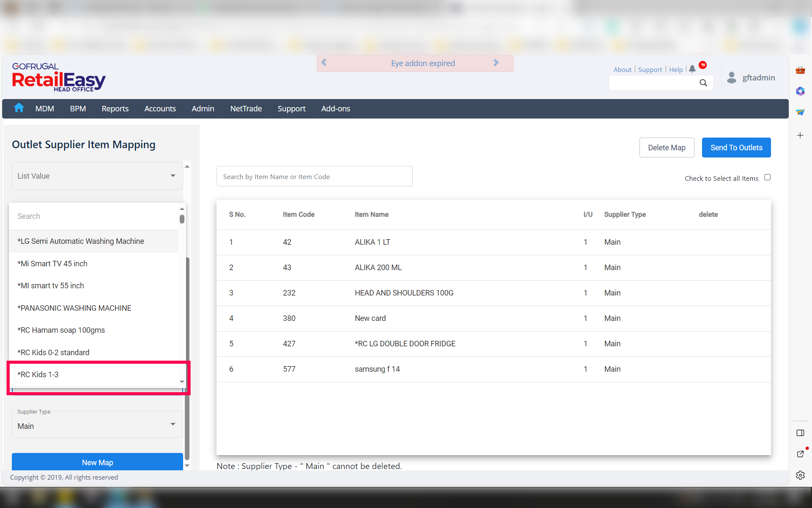This screenshot has width=812, height=508.
Task: Select *RC Kids 1-3 from list
Action: pyautogui.click(x=38, y=375)
